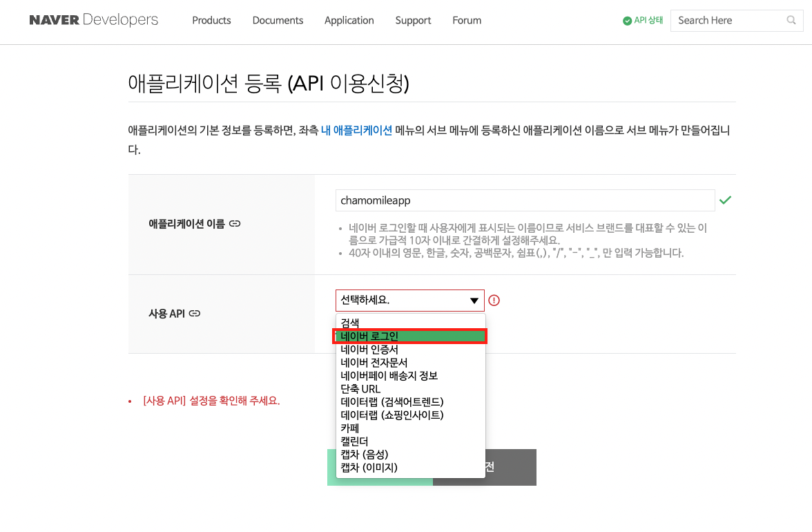The image size is (812, 532).
Task: Select 단축 URL from dropdown list
Action: click(360, 389)
